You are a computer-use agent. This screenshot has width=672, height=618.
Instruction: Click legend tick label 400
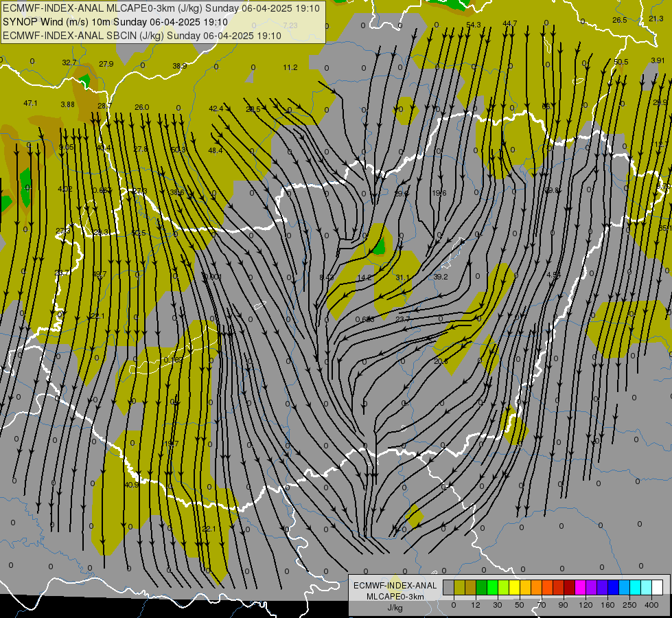click(x=651, y=605)
